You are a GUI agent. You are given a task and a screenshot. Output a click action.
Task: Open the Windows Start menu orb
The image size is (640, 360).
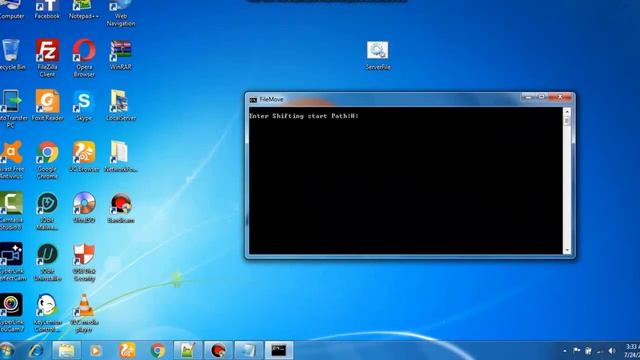coord(7,350)
